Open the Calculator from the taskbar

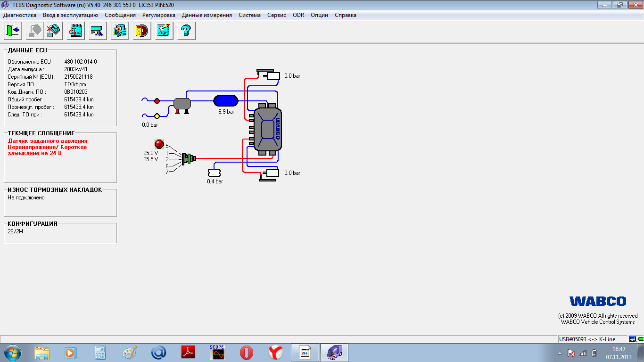100,353
